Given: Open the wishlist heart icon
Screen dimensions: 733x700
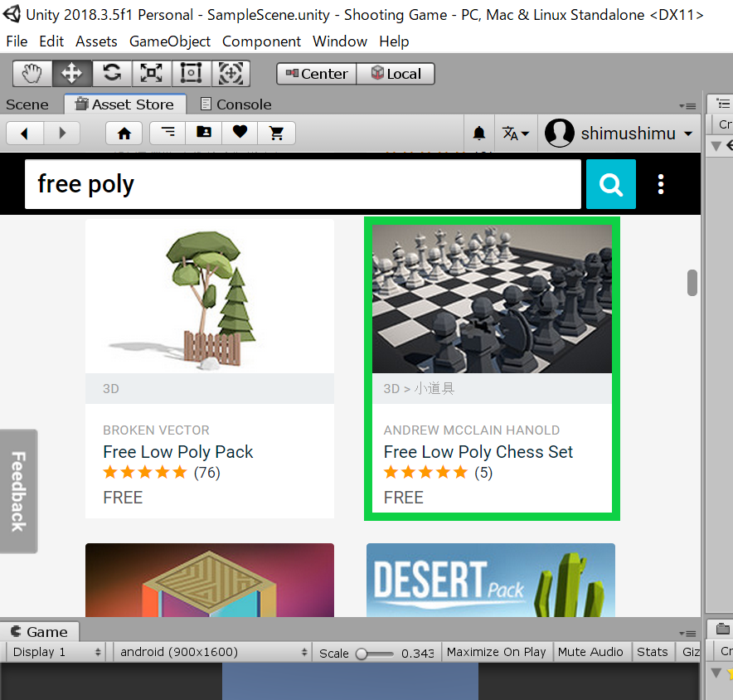Looking at the screenshot, I should coord(240,133).
